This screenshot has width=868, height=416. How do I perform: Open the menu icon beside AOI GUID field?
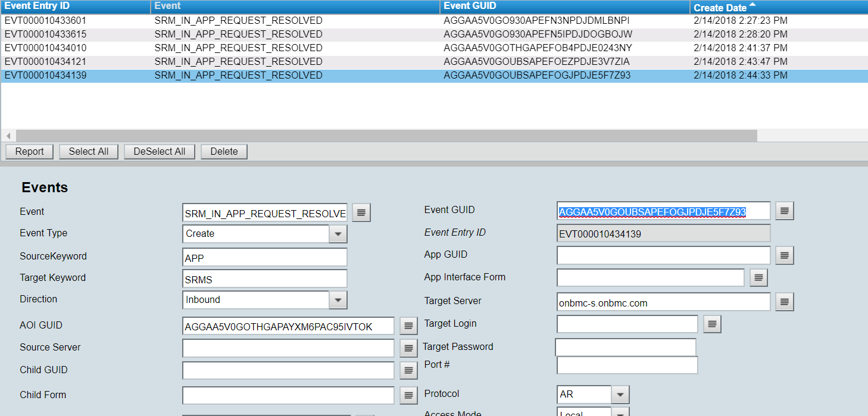pos(408,326)
